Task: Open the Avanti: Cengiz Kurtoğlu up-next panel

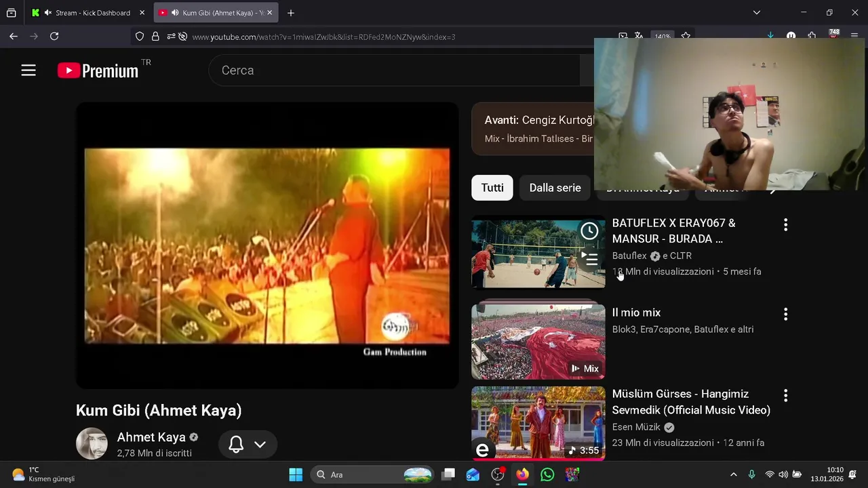Action: pos(533,129)
